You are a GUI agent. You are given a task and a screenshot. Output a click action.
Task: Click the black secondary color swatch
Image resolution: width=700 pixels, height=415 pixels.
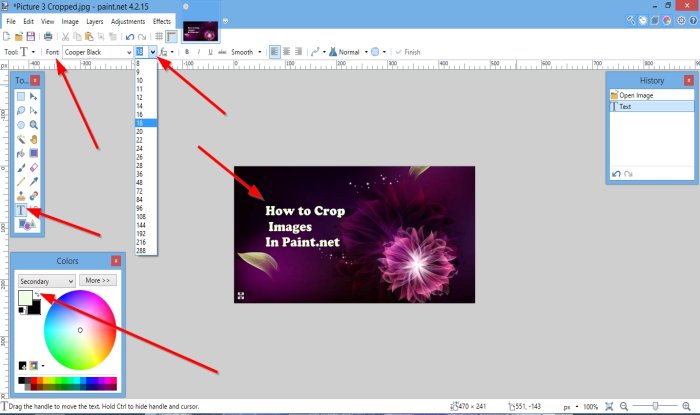[36, 308]
